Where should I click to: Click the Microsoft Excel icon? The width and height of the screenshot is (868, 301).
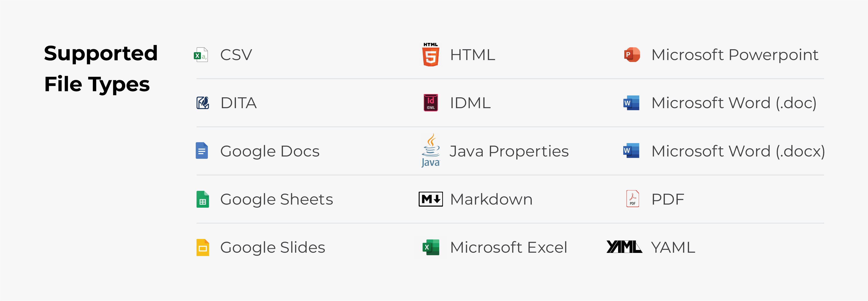[430, 247]
